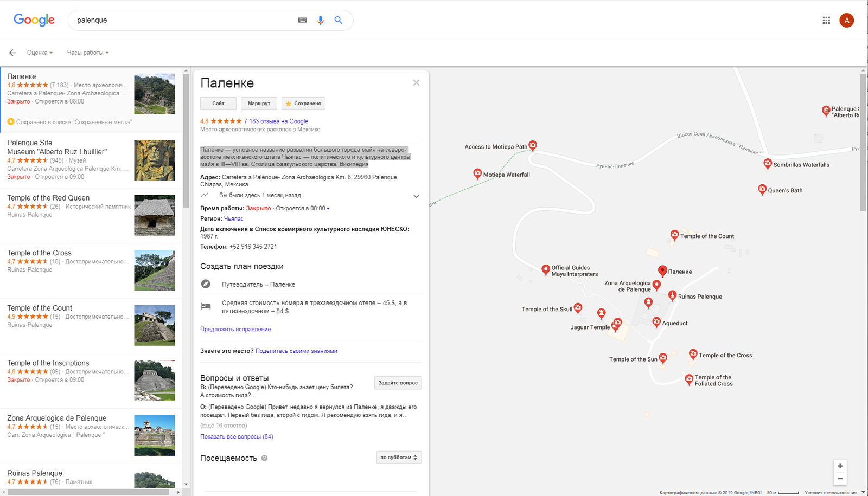
Task: Open the Википедия source link
Action: pos(354,164)
